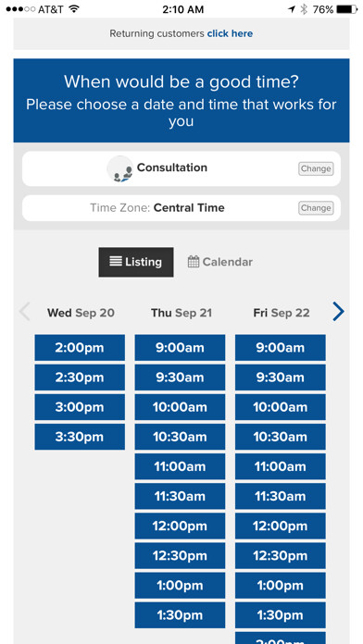The width and height of the screenshot is (363, 644).
Task: Tap the previous dates left arrow
Action: (25, 312)
